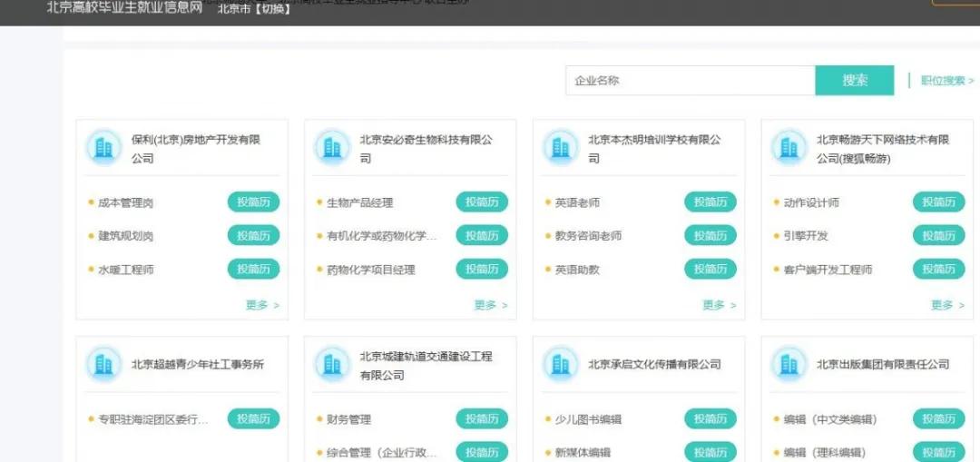980x462 pixels.
Task: Submit resume for 动作设计师
Action: pos(939,202)
